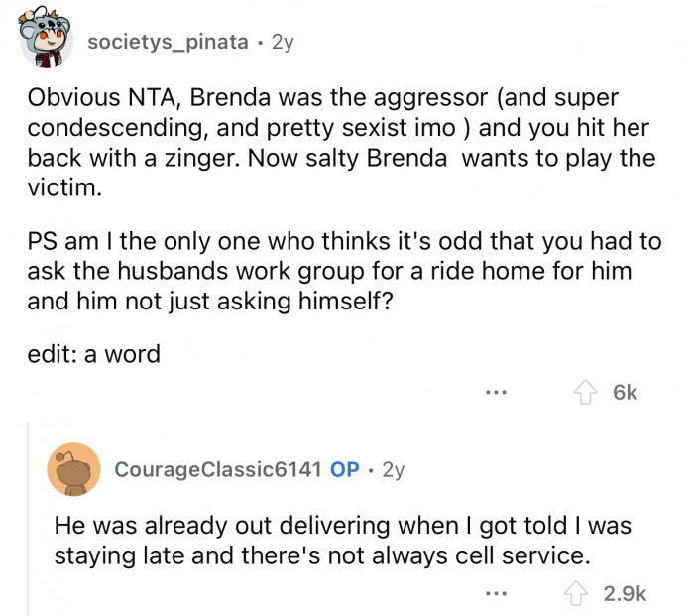Upvote CourageClassic6141's reply

pos(575,593)
